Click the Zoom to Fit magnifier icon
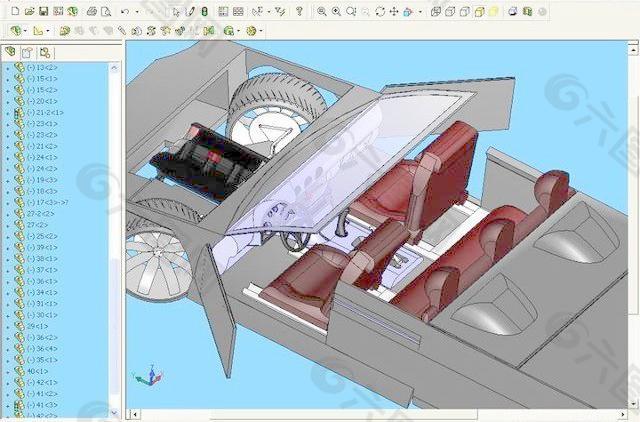Viewport: 640px width, 422px height. coord(322,11)
